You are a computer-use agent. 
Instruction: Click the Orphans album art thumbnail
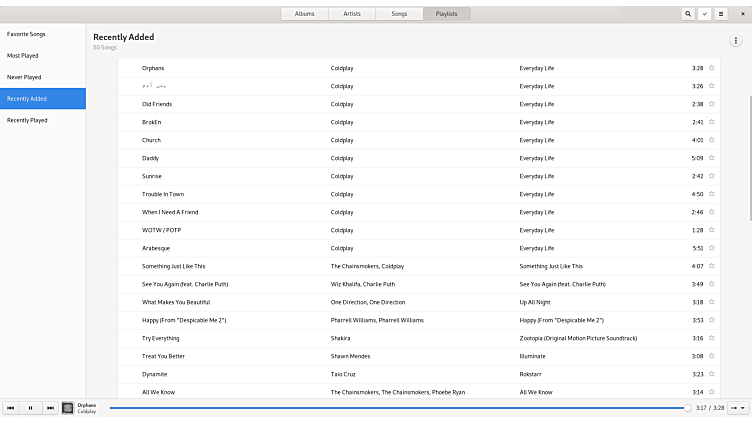[68, 408]
